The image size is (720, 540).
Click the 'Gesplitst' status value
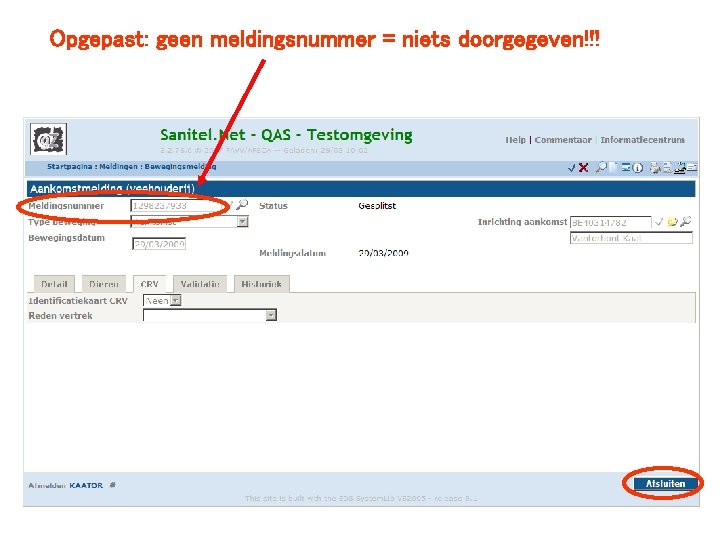point(377,206)
